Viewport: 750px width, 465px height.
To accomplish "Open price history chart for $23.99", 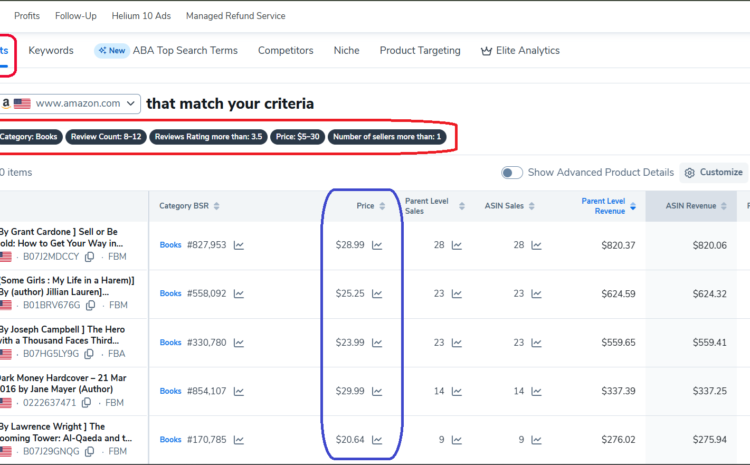I will coord(377,343).
